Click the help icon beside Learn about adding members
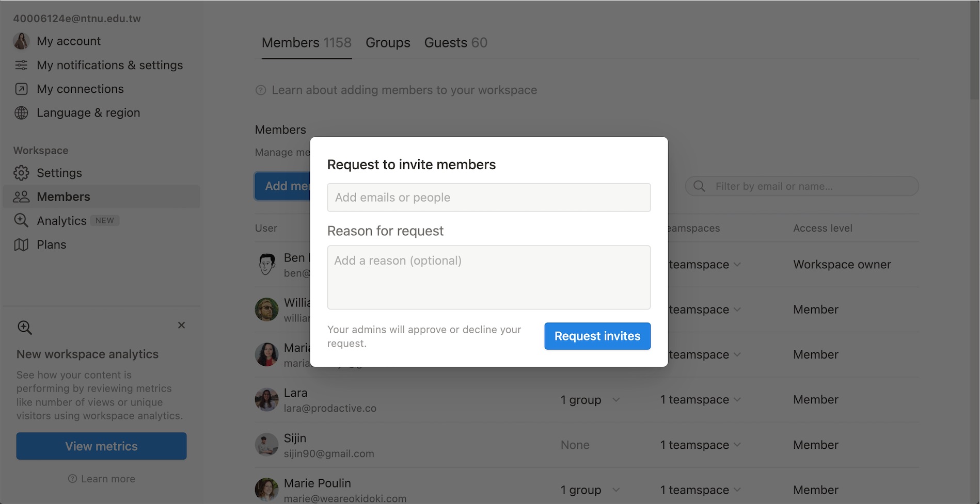The image size is (980, 504). (261, 90)
